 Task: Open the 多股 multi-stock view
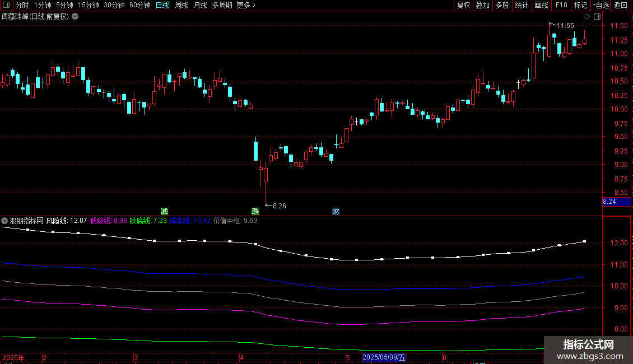(x=502, y=5)
